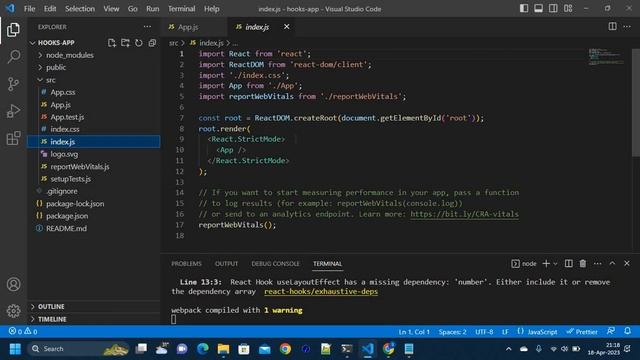
Task: Select the node terminal instance
Action: 524,264
